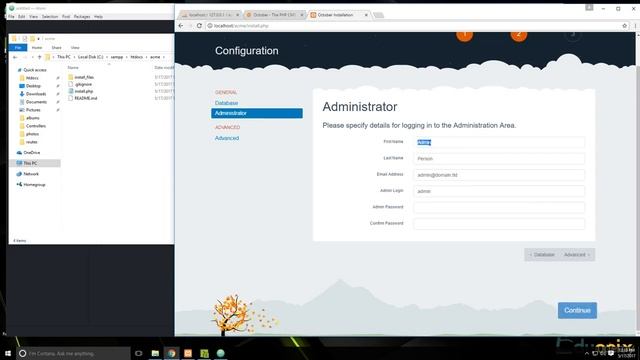Open the photos folder in Quick access
The image size is (640, 360).
point(32,134)
